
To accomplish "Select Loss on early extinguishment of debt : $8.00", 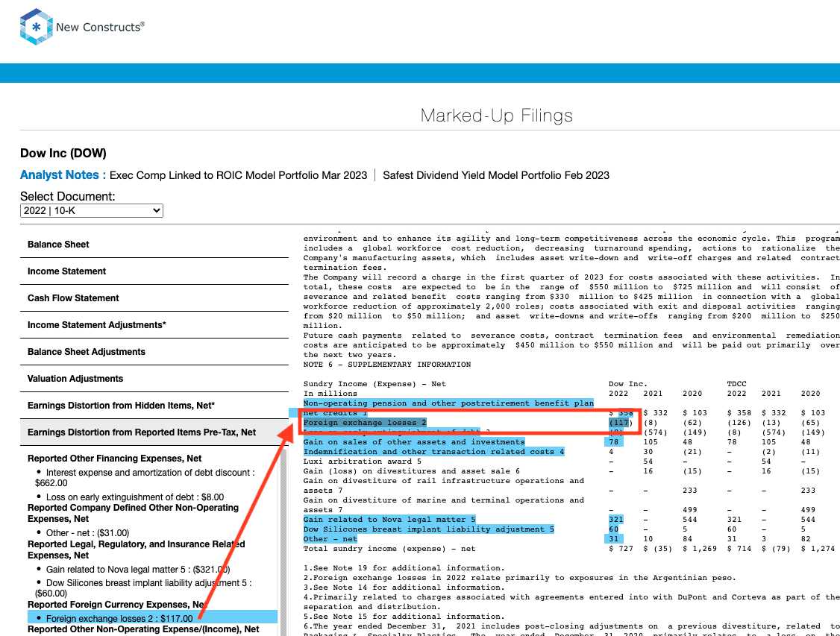I will (135, 497).
